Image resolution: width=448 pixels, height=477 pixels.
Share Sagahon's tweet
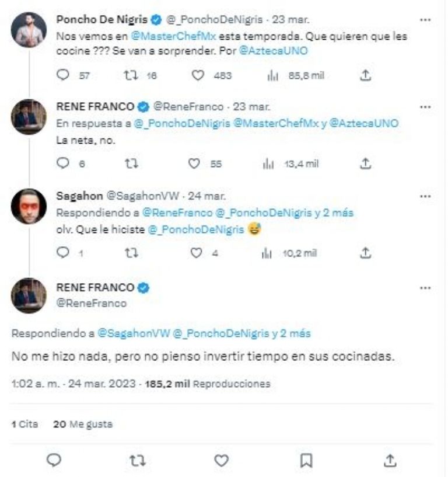pos(365,253)
